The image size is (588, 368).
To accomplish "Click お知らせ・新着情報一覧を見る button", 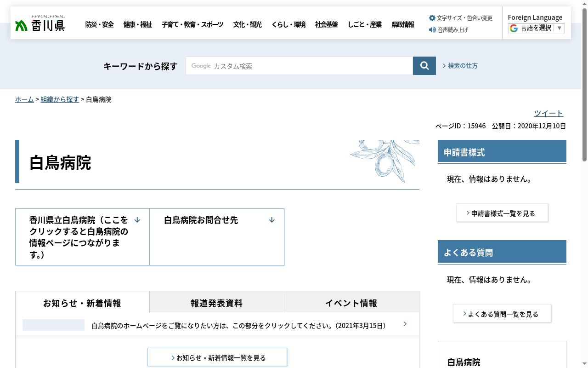I will coord(217,357).
